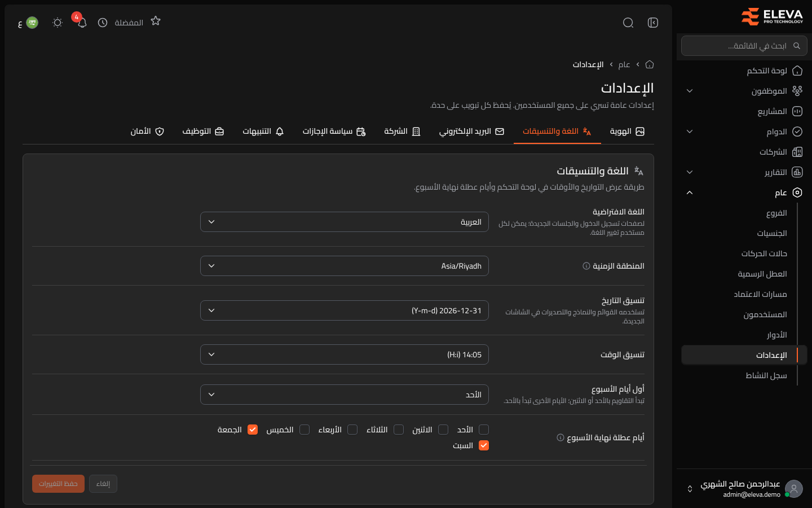This screenshot has width=812, height=508.
Task: Open the تنسيق التاريخ dropdown
Action: 345,310
